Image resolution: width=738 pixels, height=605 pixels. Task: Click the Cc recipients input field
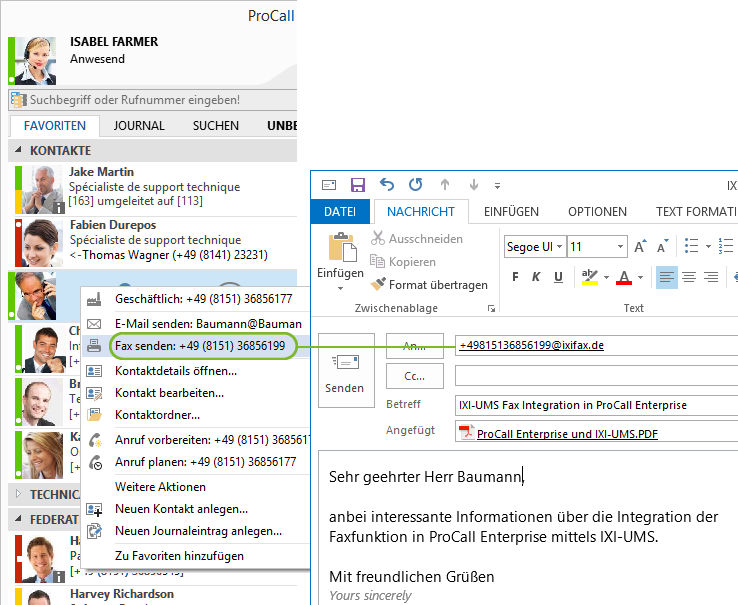click(596, 376)
